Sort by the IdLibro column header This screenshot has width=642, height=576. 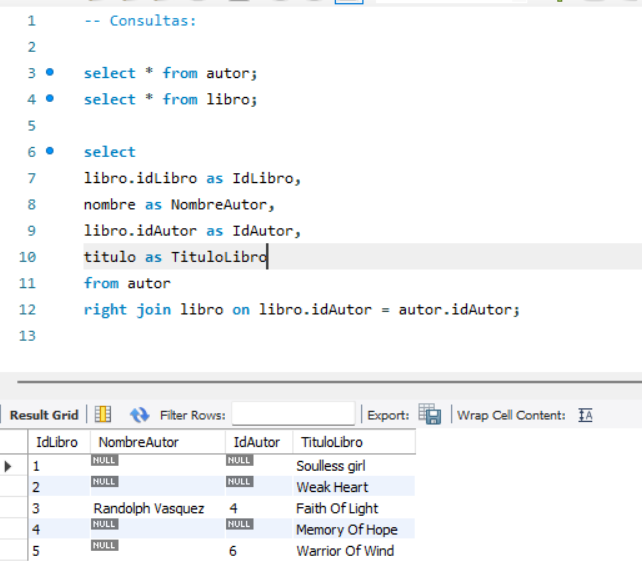tap(58, 442)
